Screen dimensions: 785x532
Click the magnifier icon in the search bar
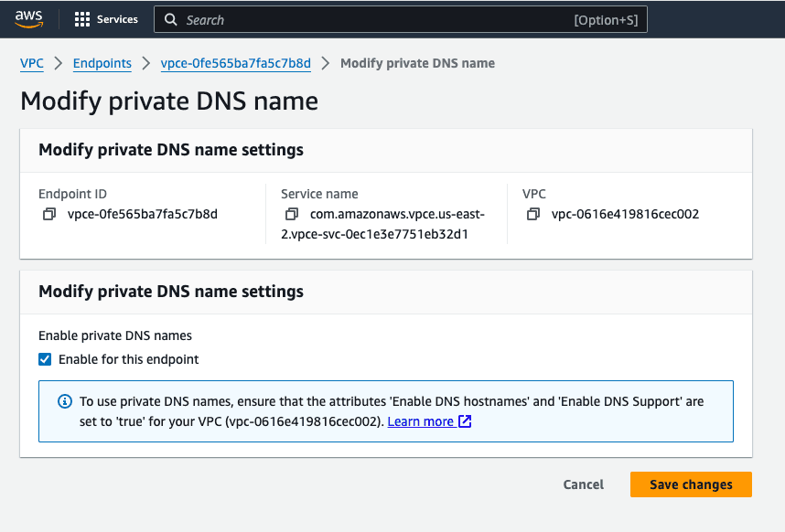[x=170, y=19]
